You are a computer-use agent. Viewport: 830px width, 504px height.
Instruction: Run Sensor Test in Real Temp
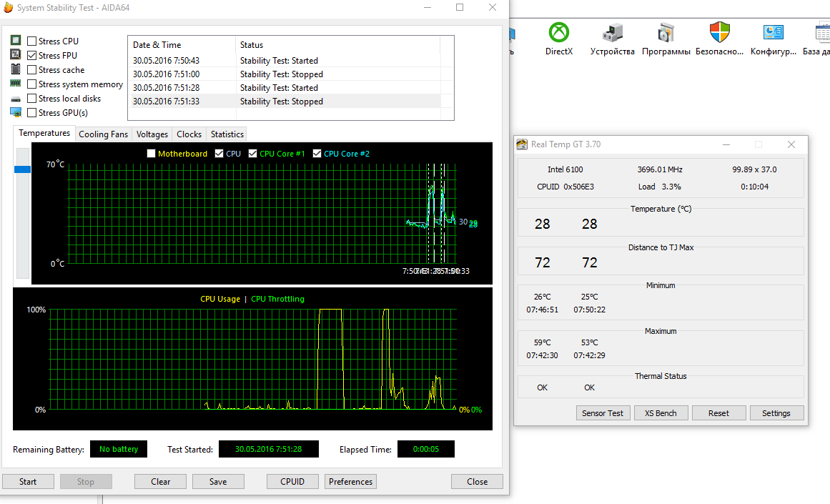[x=603, y=413]
